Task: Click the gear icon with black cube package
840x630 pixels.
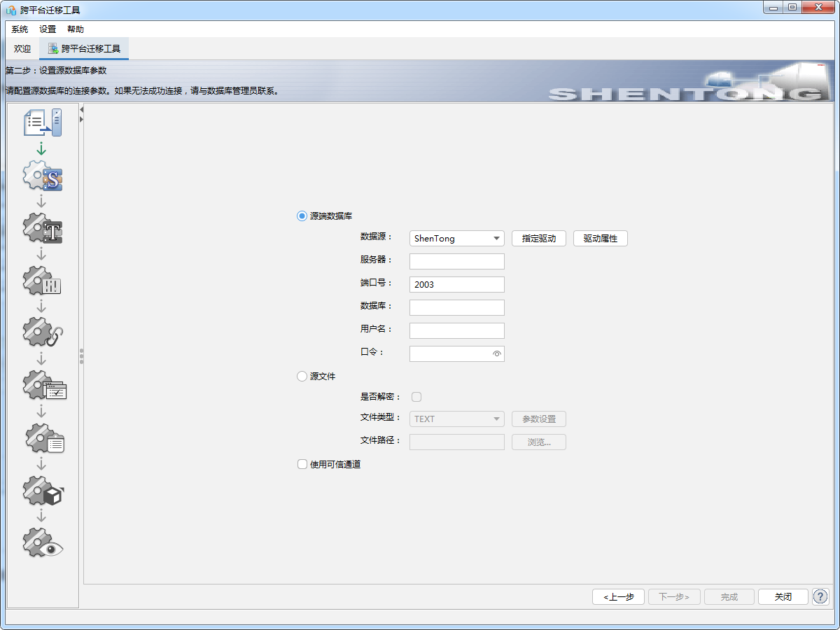Action: 42,491
